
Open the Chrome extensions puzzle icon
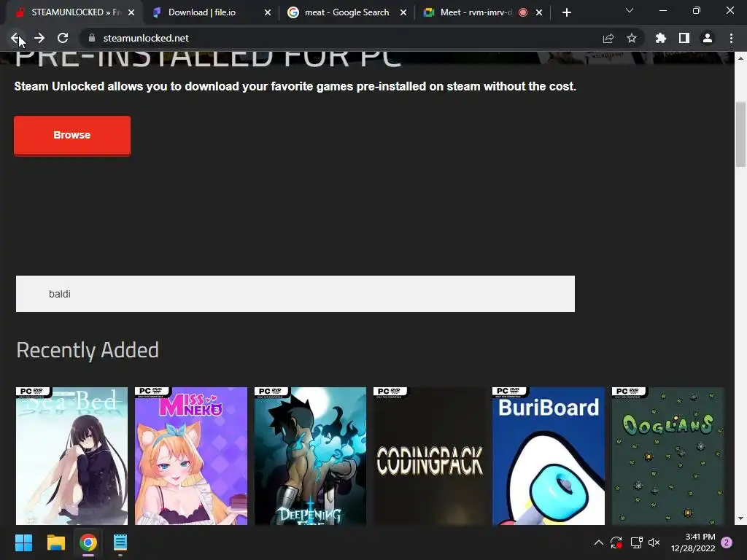660,38
